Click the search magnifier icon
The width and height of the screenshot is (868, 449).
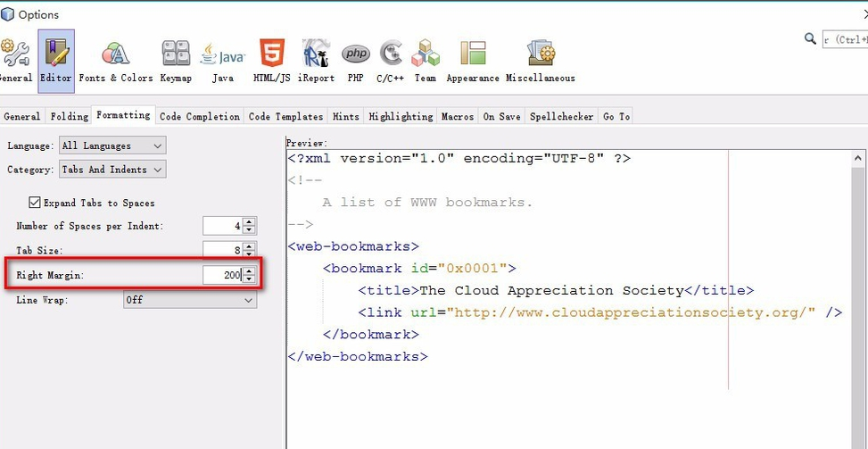810,38
